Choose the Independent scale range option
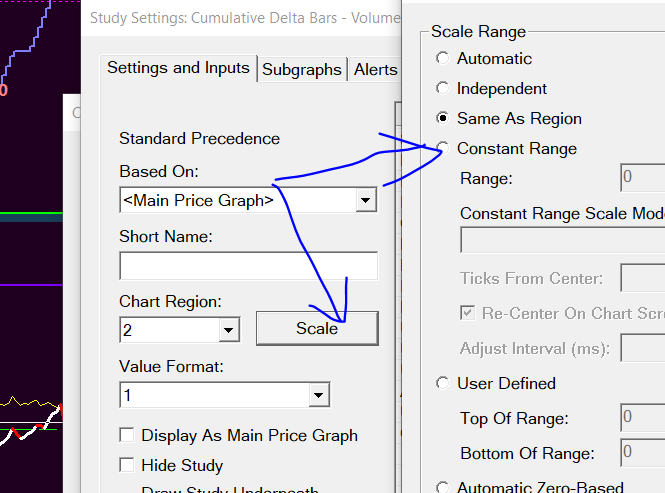Viewport: 665px width, 493px height. coord(443,89)
